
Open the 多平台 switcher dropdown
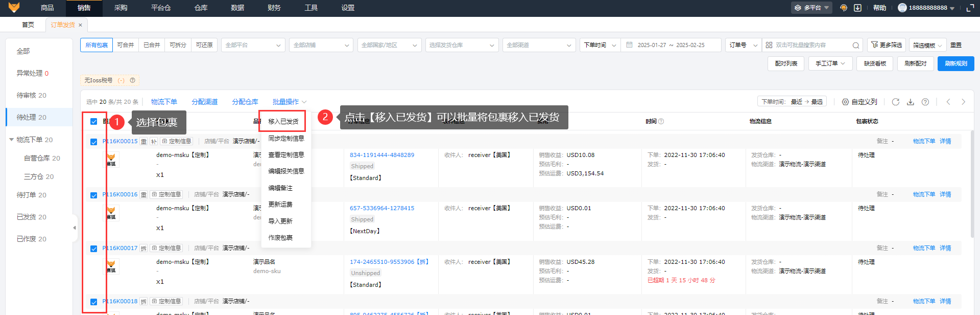pyautogui.click(x=812, y=8)
